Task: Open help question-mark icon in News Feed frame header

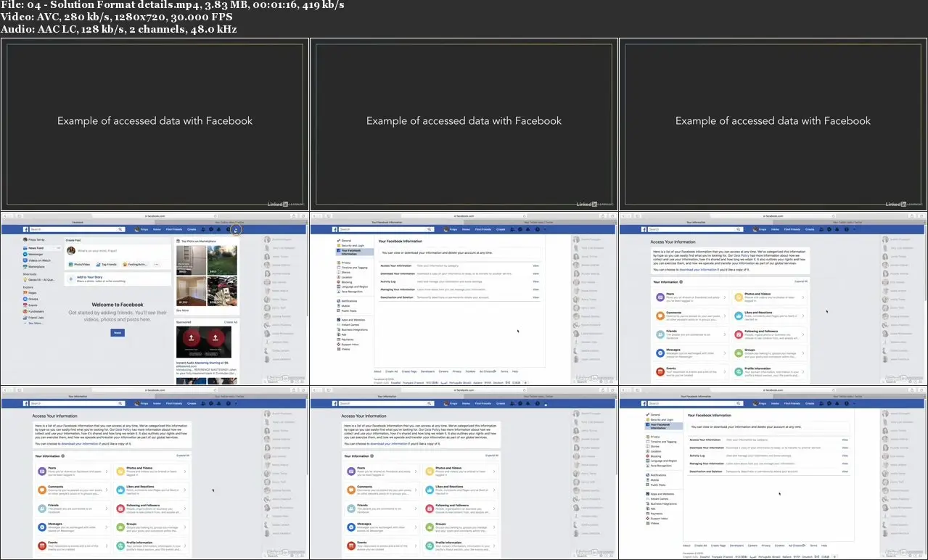Action: pos(229,229)
